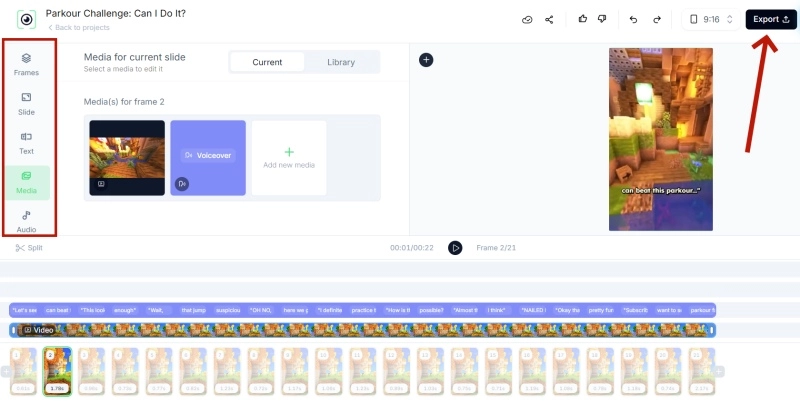Image resolution: width=800 pixels, height=403 pixels.
Task: Click the Export button
Action: [771, 19]
